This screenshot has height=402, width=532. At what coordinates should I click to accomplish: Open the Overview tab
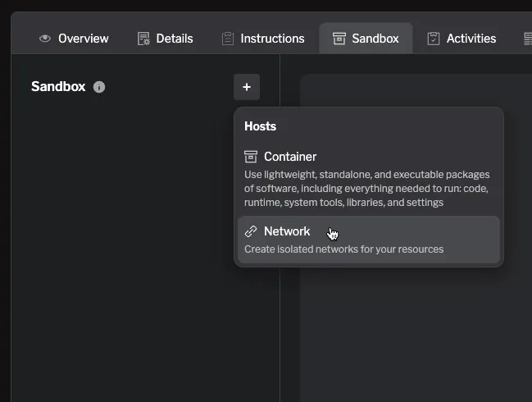click(74, 39)
